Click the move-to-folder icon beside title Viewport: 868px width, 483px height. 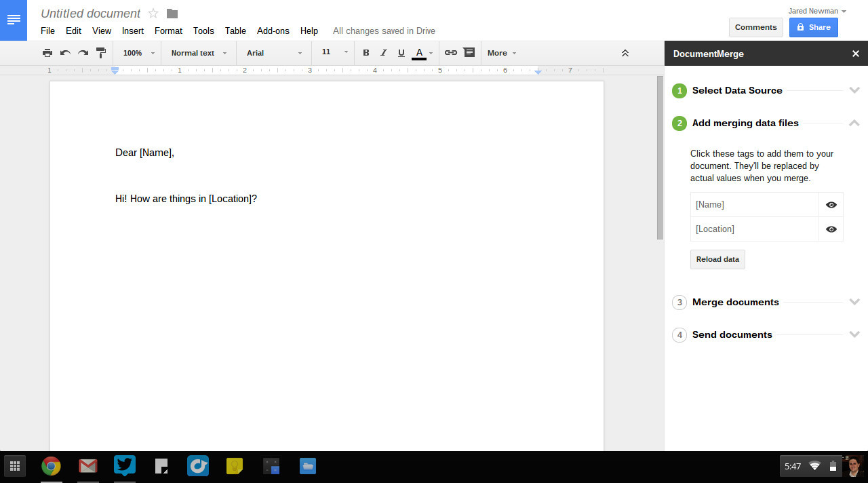point(172,14)
